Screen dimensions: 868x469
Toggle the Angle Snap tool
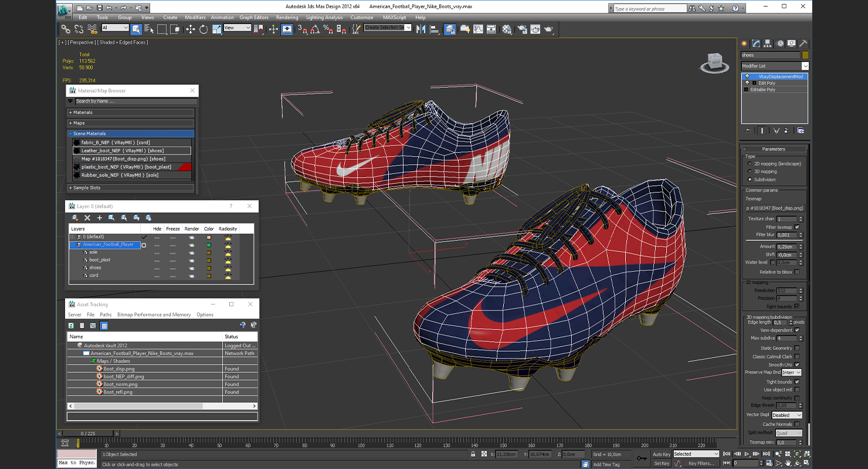click(x=316, y=29)
